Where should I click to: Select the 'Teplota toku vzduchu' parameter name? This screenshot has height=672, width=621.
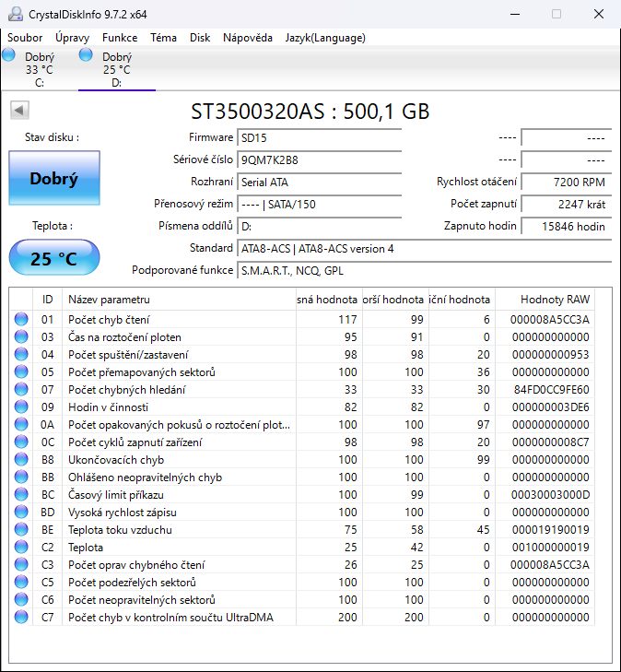120,530
